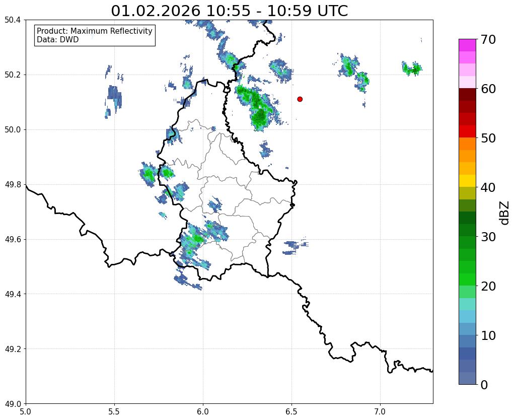
Task: Click the large green echo cell west of the red dot
Action: (258, 107)
